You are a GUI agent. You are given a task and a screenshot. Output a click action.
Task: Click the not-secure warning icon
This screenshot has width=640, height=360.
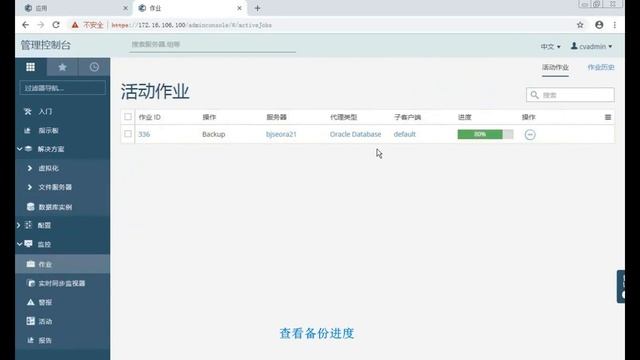pyautogui.click(x=75, y=25)
